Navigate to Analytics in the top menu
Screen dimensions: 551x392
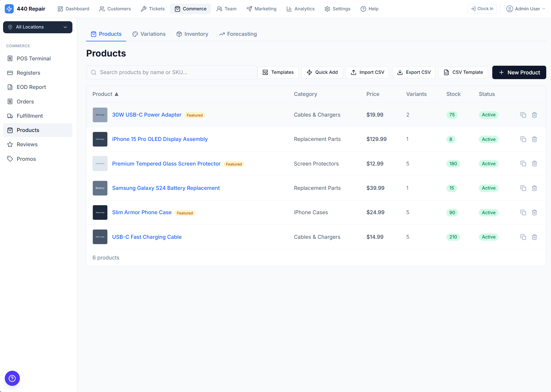click(x=300, y=9)
